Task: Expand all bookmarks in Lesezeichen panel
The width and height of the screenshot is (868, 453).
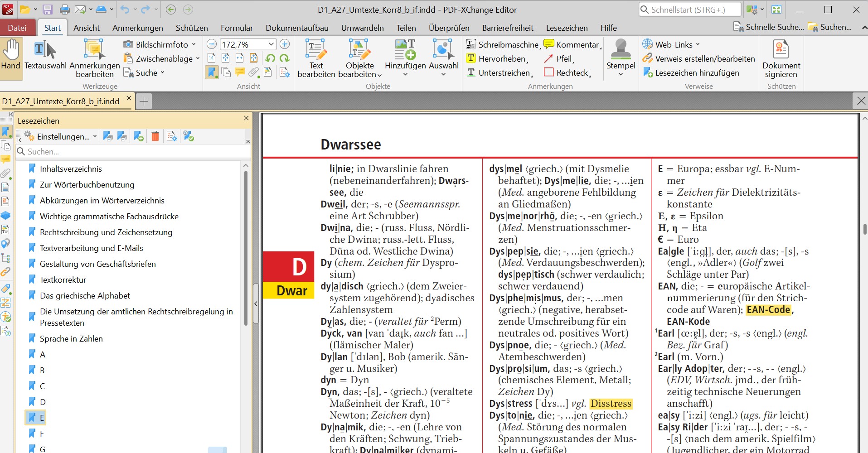Action: pyautogui.click(x=108, y=136)
